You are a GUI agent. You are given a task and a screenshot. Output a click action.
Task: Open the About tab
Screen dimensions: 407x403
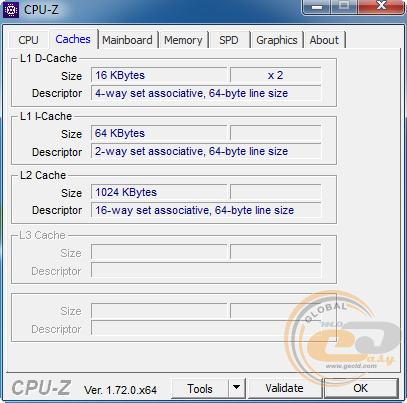[x=324, y=40]
